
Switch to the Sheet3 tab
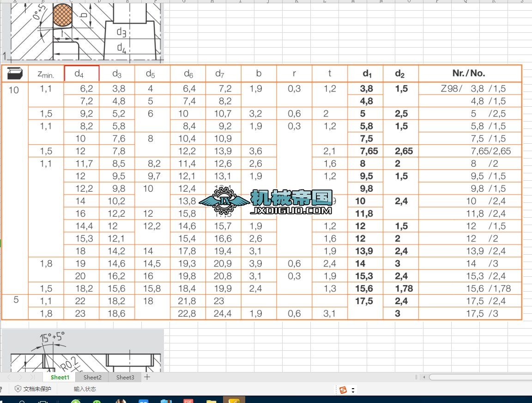[125, 377]
